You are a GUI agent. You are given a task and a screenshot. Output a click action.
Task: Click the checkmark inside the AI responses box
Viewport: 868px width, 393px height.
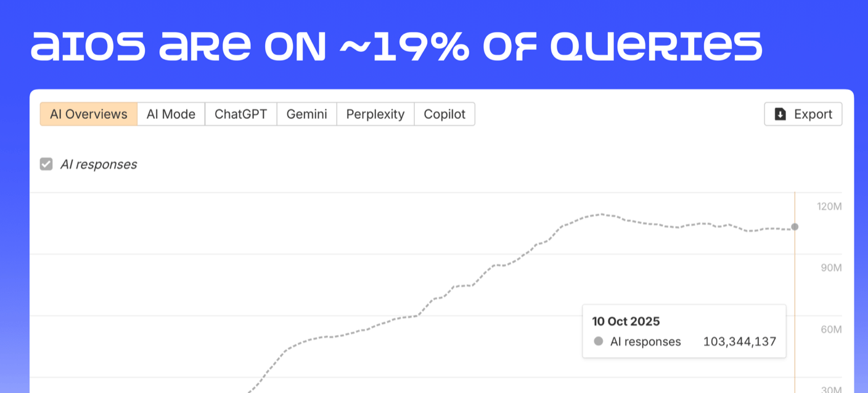pyautogui.click(x=46, y=164)
